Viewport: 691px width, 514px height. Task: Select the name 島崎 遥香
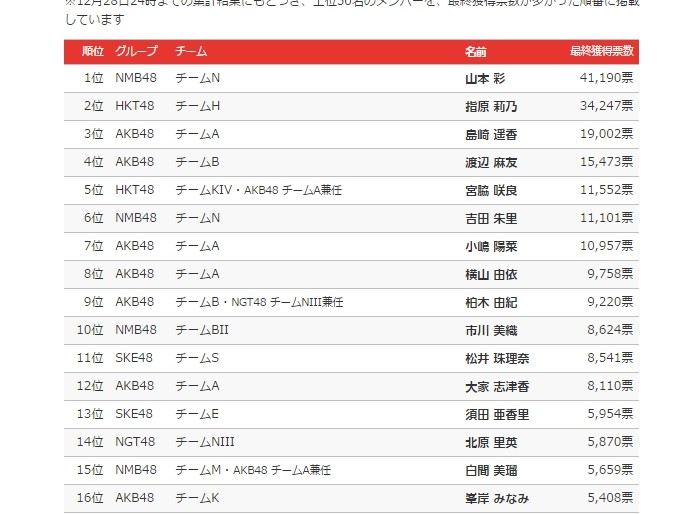(491, 134)
